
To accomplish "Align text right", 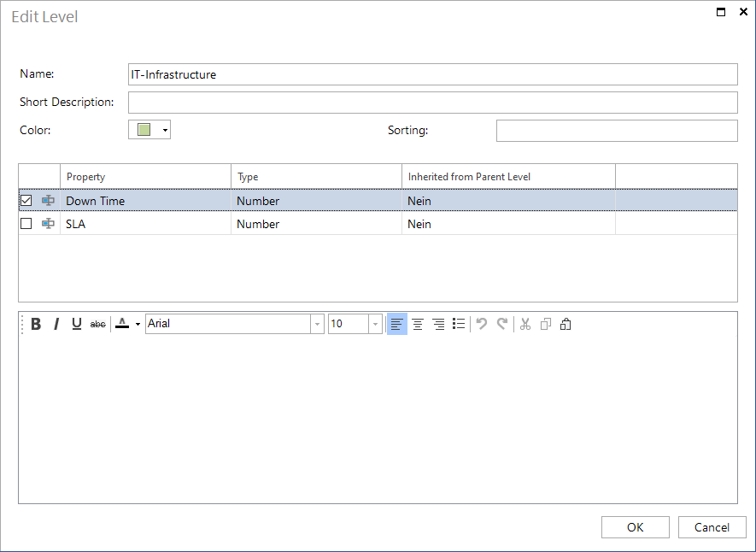I will (439, 324).
